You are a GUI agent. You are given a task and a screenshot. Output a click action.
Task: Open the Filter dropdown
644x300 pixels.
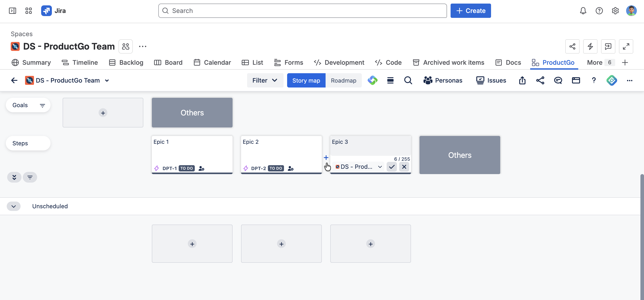[x=265, y=80]
